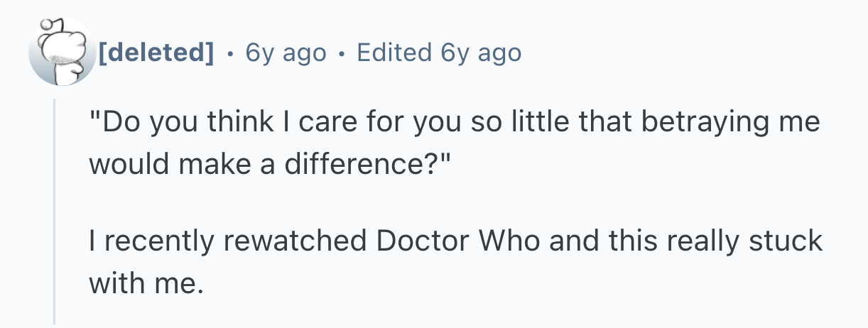Click the [deleted] username label

[x=156, y=53]
